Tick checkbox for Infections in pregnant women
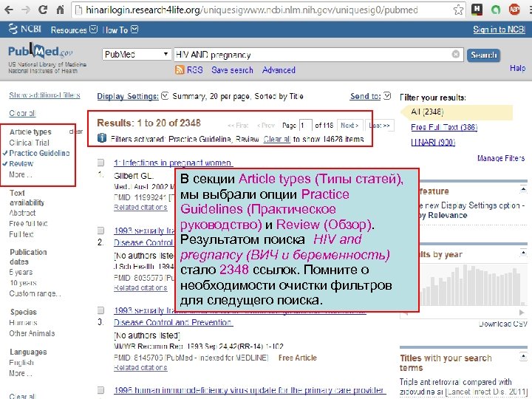This screenshot has height=399, width=532. 100,163
